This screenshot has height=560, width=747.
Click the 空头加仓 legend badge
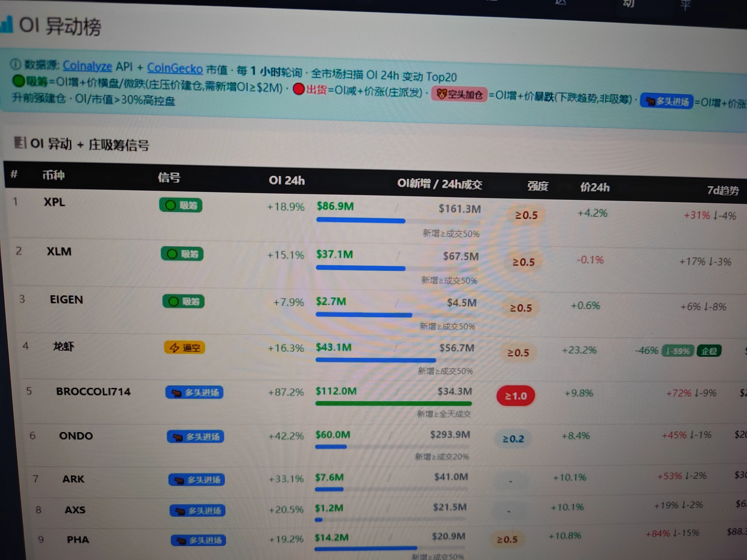(x=459, y=94)
